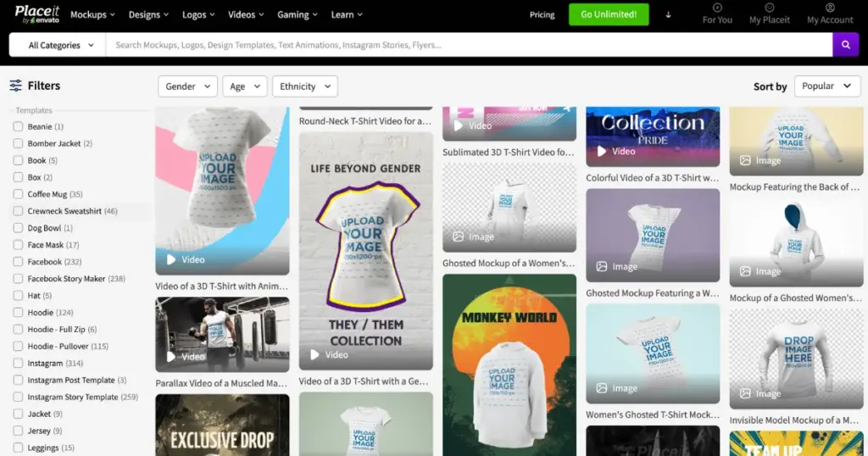
Task: Check the Facebook Story Maker checkbox
Action: click(18, 279)
